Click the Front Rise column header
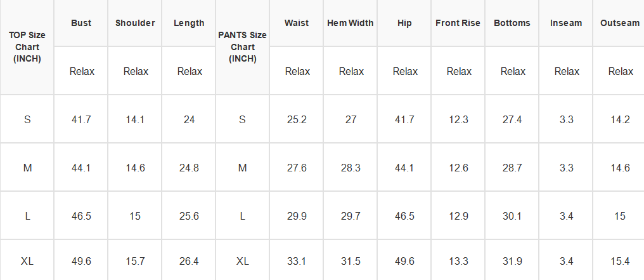Viewport: 644px width, 280px height. tap(458, 23)
